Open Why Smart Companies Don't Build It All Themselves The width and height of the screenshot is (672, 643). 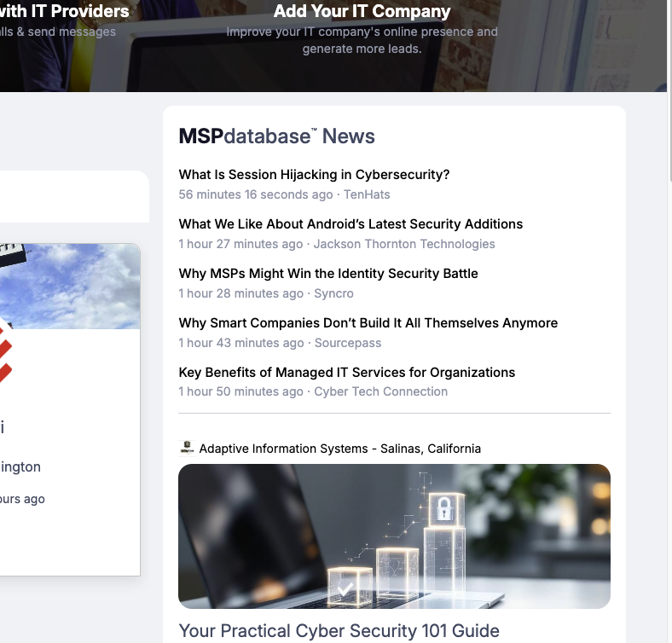(368, 323)
